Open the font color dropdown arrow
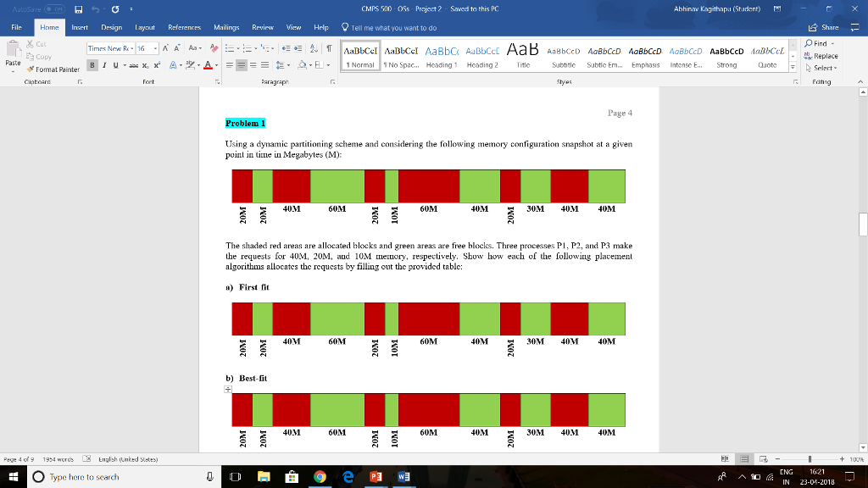The height and width of the screenshot is (488, 868). point(217,64)
